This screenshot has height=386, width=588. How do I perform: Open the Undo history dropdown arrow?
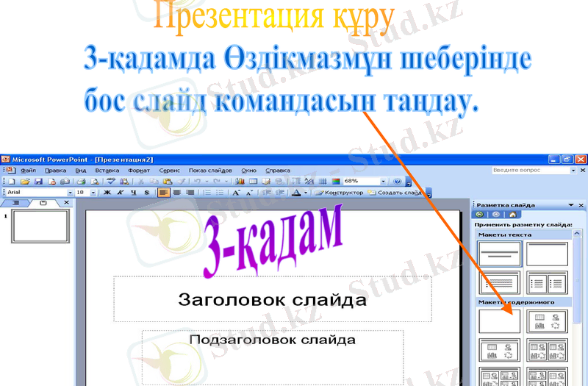[207, 182]
